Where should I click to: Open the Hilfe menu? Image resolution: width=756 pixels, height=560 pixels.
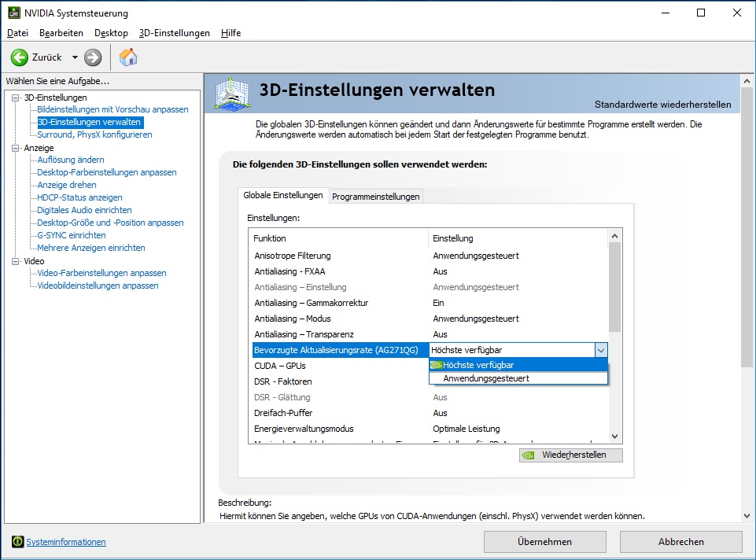231,33
